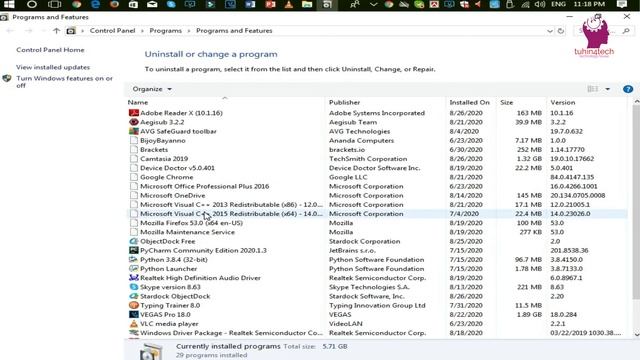Open Microsoft Edge from the taskbar
The image size is (640, 360).
click(x=96, y=4)
